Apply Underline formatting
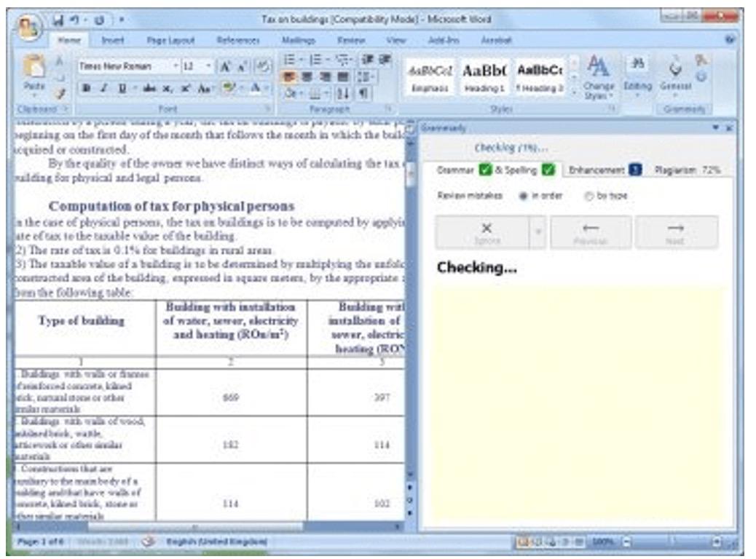756x559 pixels. (x=122, y=88)
